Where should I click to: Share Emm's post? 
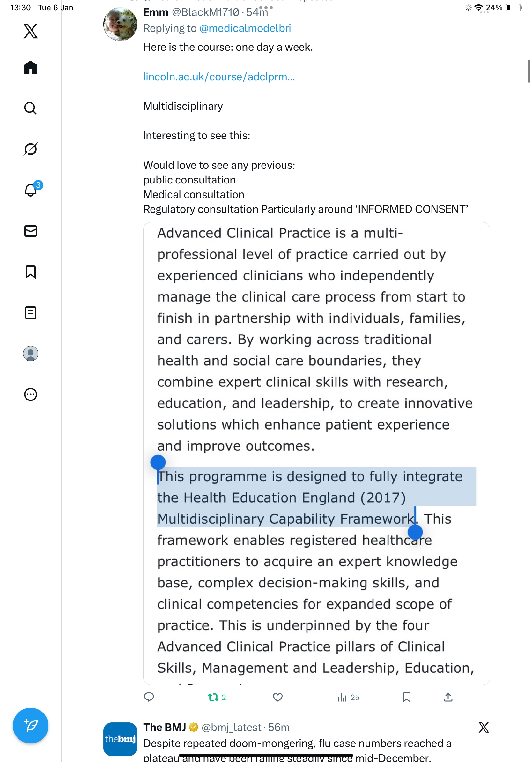coord(448,697)
